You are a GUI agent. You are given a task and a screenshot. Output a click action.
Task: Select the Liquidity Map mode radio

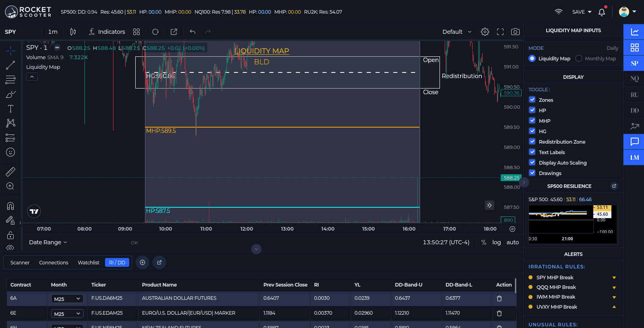pos(532,58)
